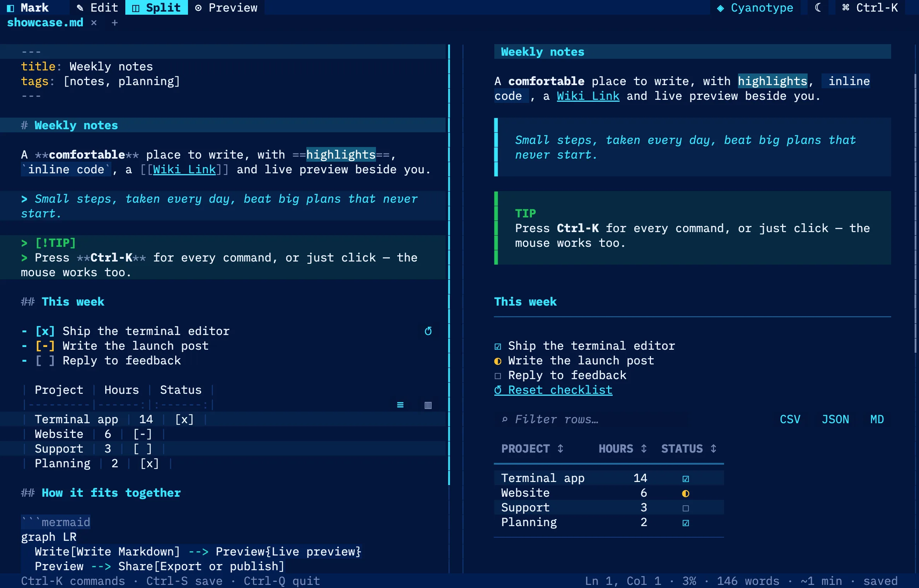Sort table by HOURS column

click(x=623, y=449)
